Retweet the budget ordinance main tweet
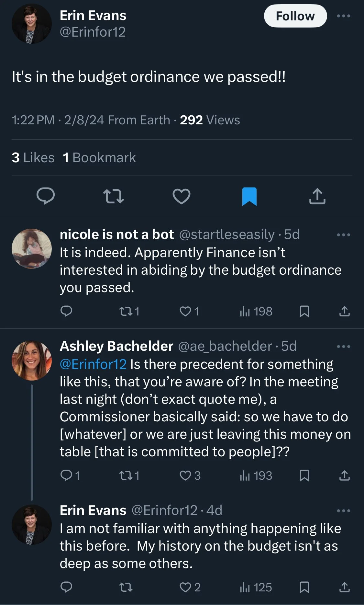The height and width of the screenshot is (605, 364). click(x=113, y=196)
